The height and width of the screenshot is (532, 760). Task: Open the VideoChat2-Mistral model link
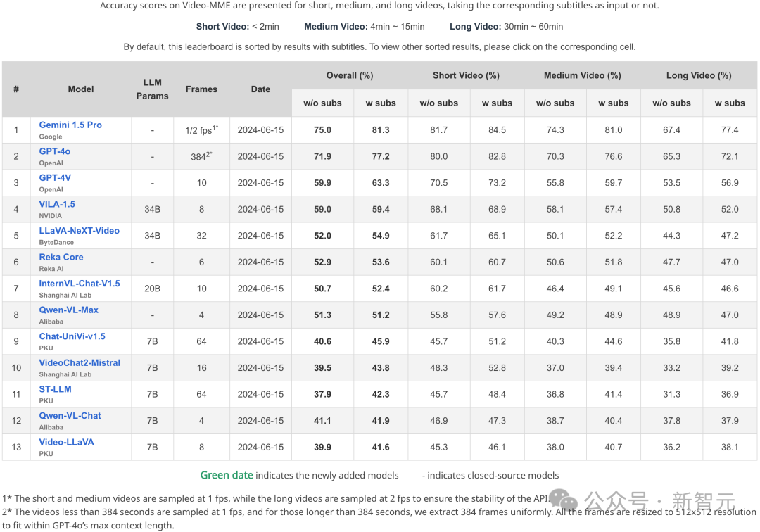80,362
